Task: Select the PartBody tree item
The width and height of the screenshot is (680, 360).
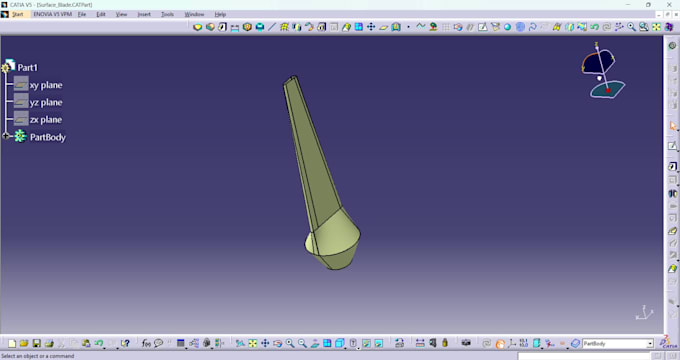Action: [48, 137]
